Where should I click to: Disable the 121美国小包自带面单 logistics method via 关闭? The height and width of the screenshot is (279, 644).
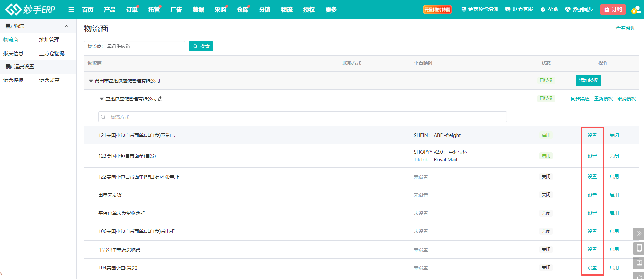tap(614, 135)
